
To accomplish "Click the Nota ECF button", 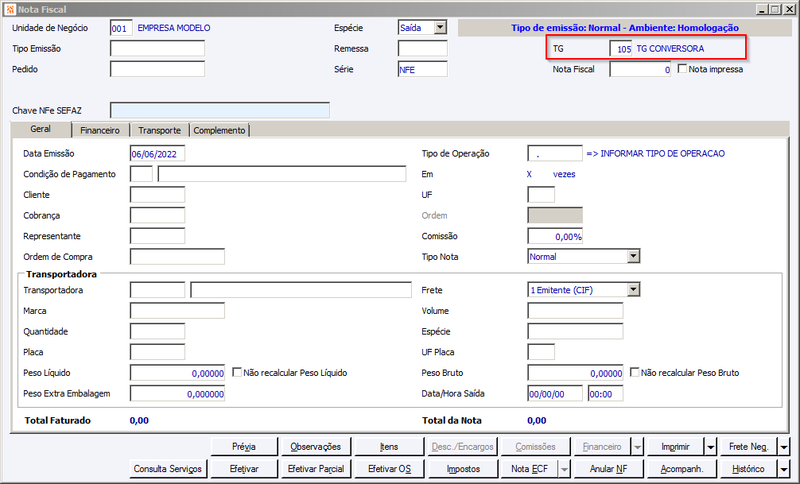I will [x=530, y=469].
